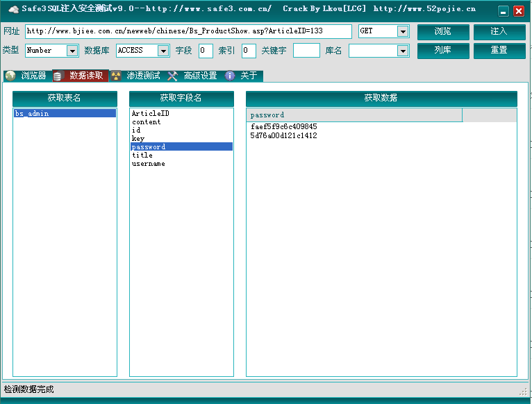Open the 渗透测试 tab
This screenshot has width=532, height=404.
pos(137,76)
